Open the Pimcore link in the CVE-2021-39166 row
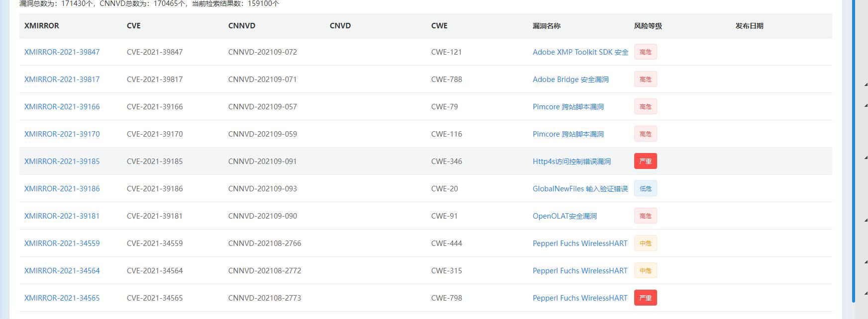This screenshot has width=868, height=319. (x=568, y=107)
